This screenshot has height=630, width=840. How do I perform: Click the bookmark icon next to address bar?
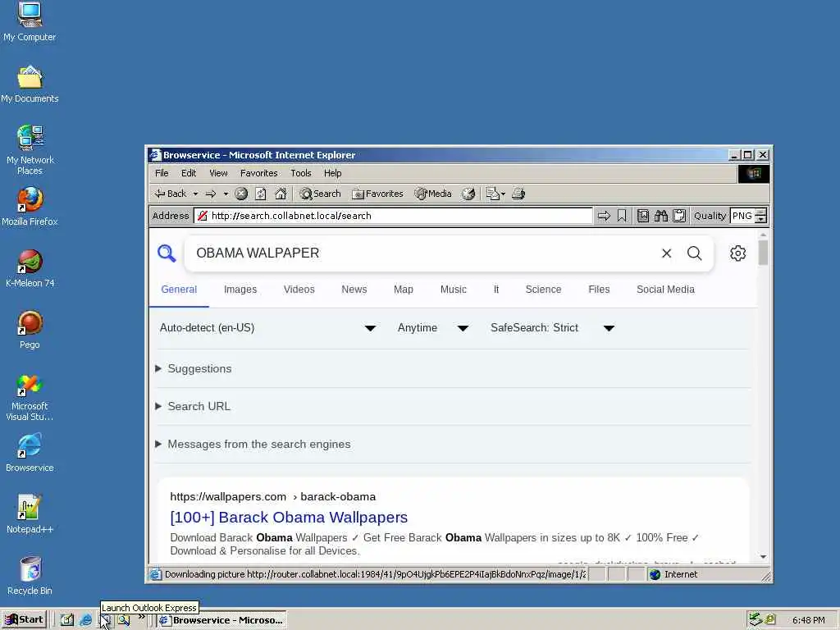[x=622, y=216]
